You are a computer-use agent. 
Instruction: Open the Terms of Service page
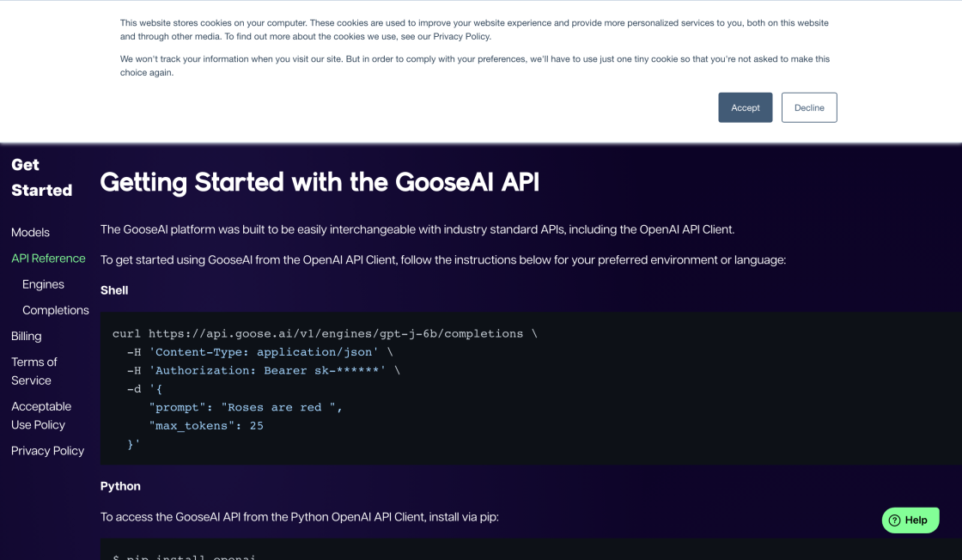(34, 371)
